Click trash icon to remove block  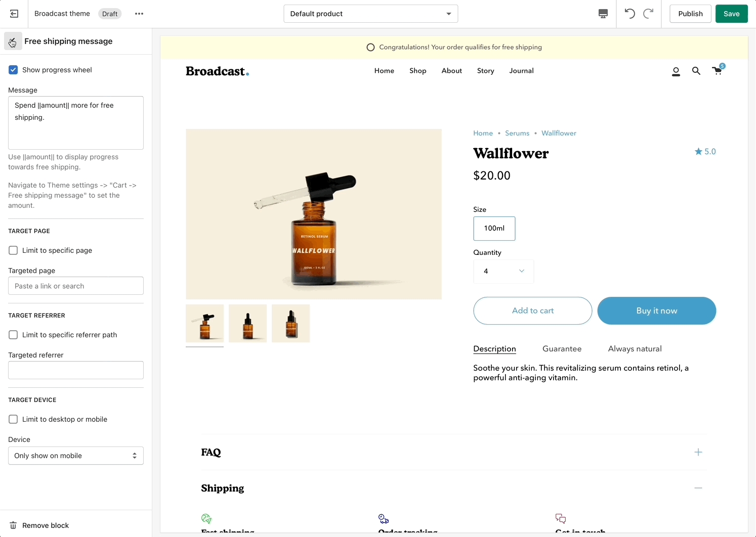(14, 525)
